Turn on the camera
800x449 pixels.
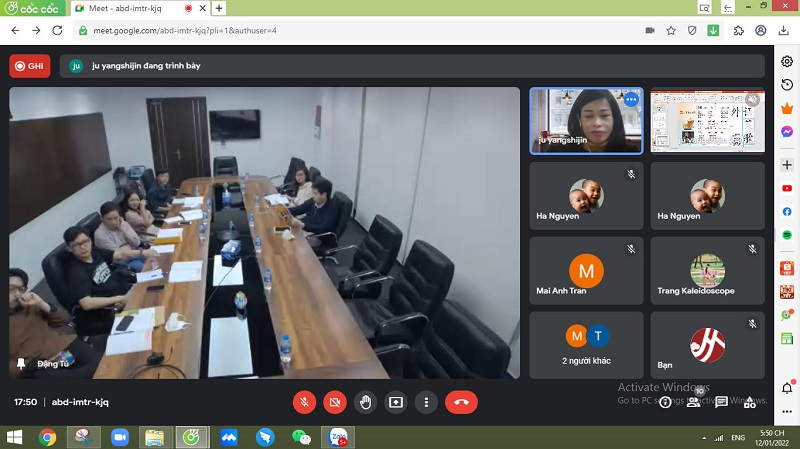335,402
